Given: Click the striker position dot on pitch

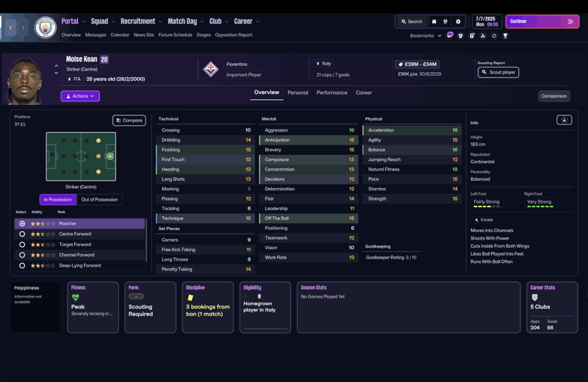Looking at the screenshot, I should point(110,156).
